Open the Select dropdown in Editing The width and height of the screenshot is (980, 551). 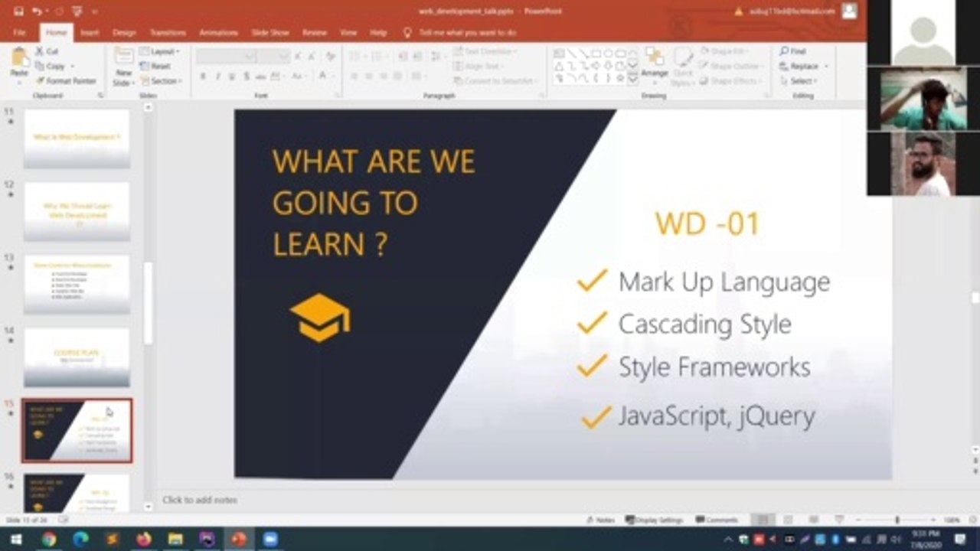click(x=799, y=80)
